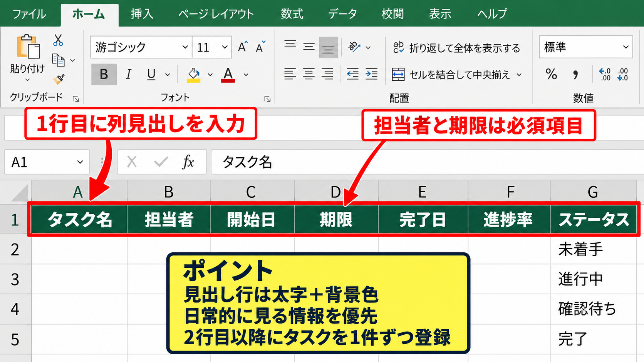Toggle bottom vertical alignment
The image size is (644, 362).
(328, 47)
